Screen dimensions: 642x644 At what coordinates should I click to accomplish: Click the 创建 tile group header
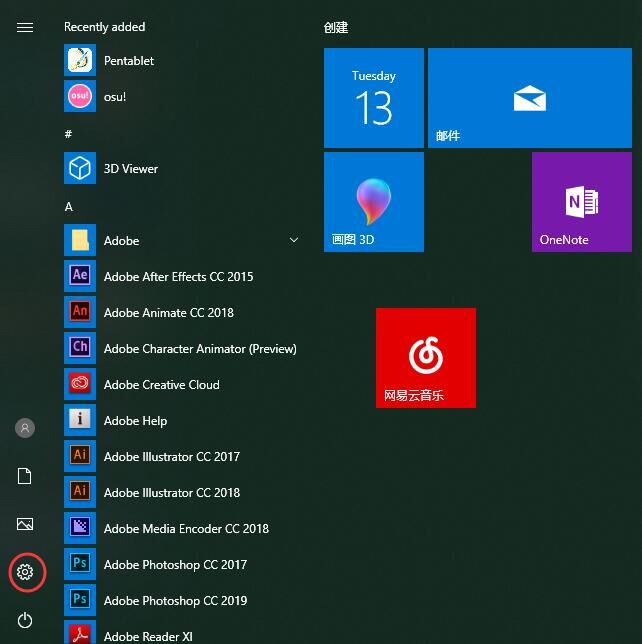pyautogui.click(x=336, y=28)
